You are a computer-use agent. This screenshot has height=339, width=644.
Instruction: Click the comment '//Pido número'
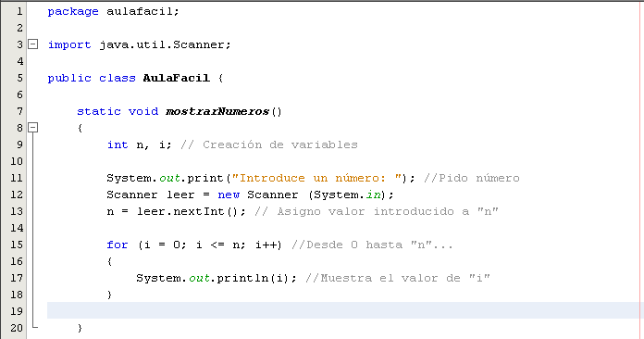pyautogui.click(x=472, y=178)
